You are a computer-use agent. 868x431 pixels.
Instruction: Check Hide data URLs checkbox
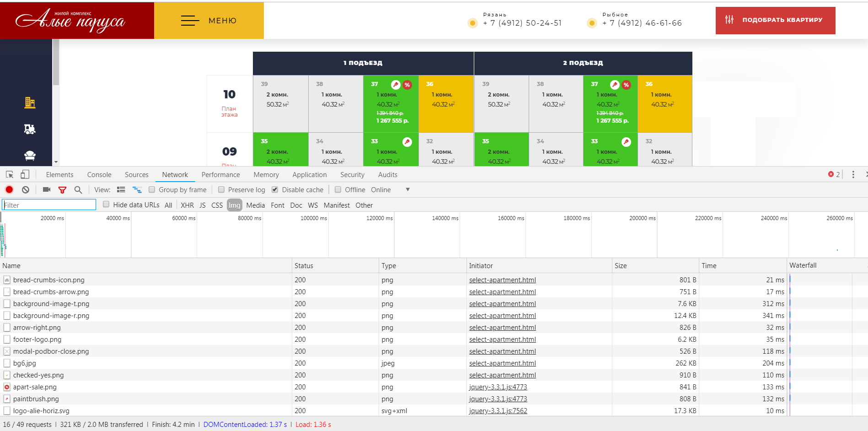click(x=106, y=205)
